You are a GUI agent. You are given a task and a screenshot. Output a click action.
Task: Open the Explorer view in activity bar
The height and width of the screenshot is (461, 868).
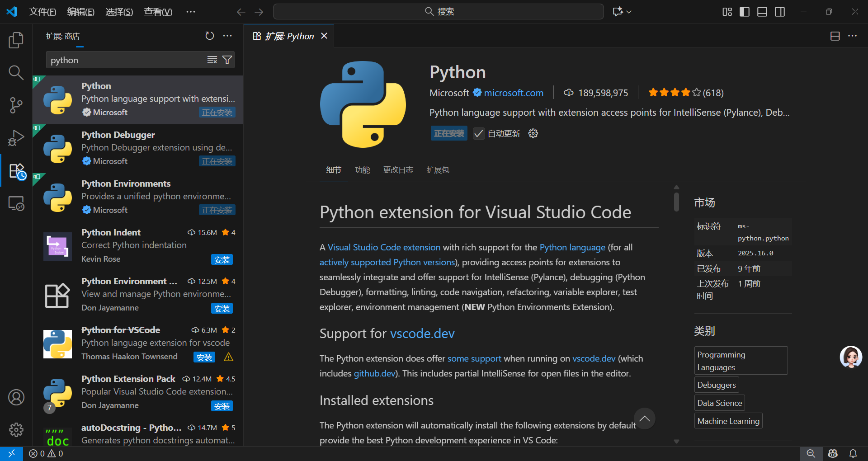pyautogui.click(x=16, y=40)
